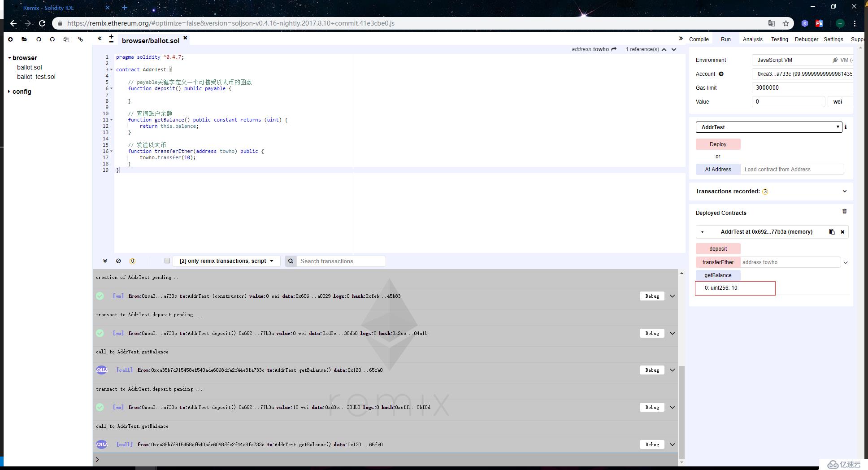Collapse the left file panel double-chevron
The image size is (868, 470).
point(100,39)
